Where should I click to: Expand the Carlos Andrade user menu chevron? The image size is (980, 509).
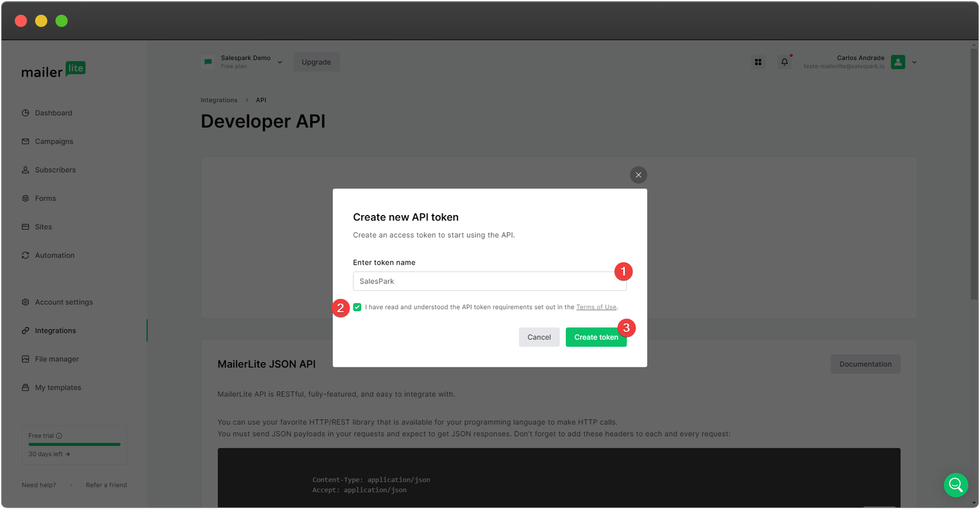(914, 62)
